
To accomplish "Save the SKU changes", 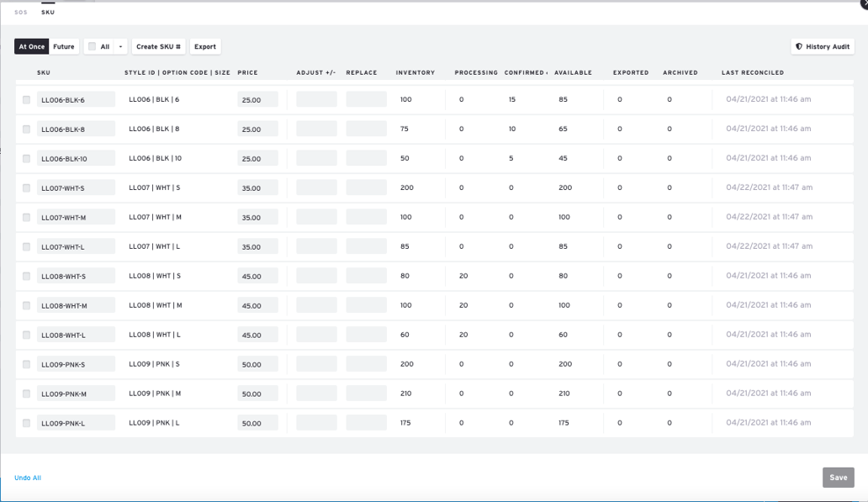I will pos(838,477).
